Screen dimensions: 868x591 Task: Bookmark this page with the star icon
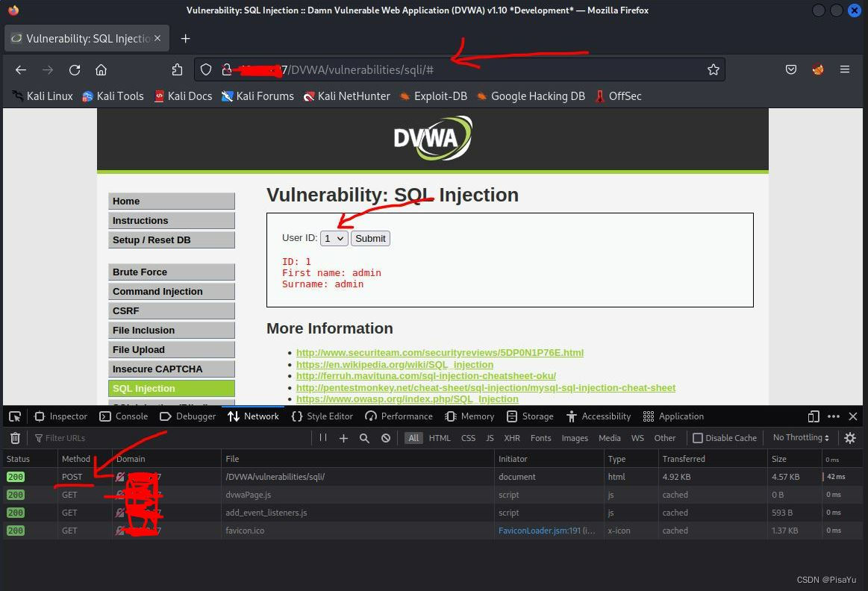[713, 69]
